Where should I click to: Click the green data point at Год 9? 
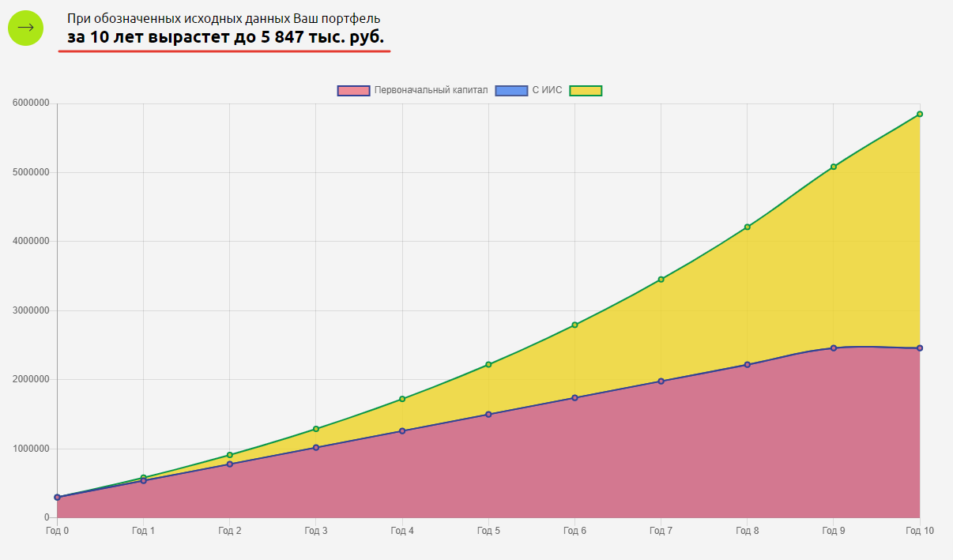(833, 167)
